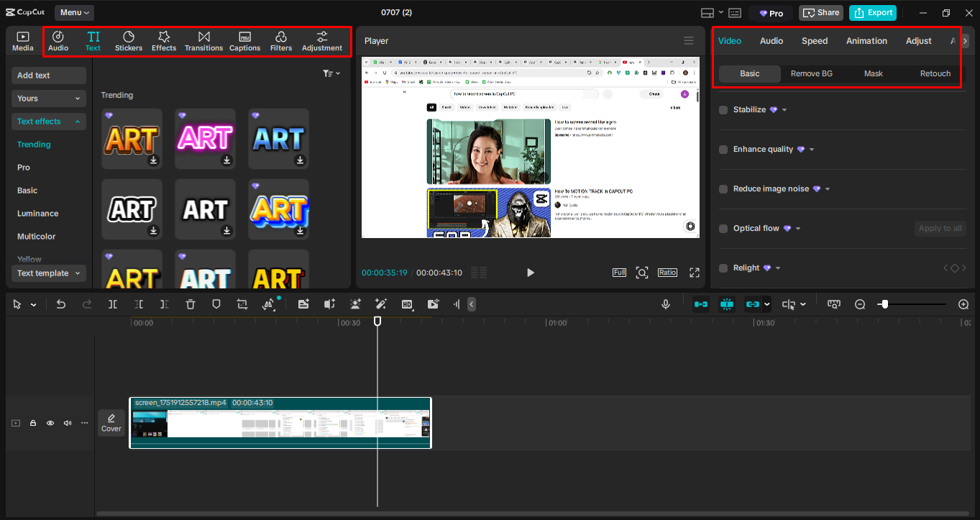Click the Undo arrow in timeline toolbar
Viewport: 980px width, 520px height.
click(61, 304)
